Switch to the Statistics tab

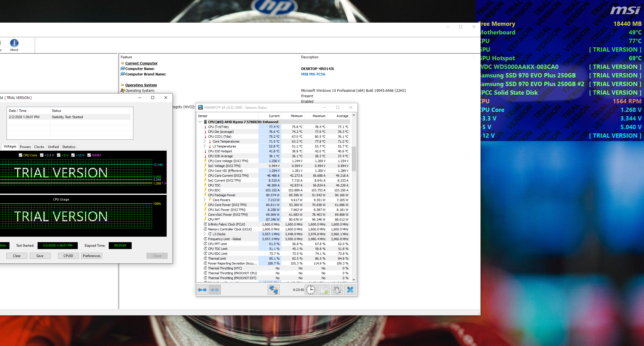tap(69, 147)
